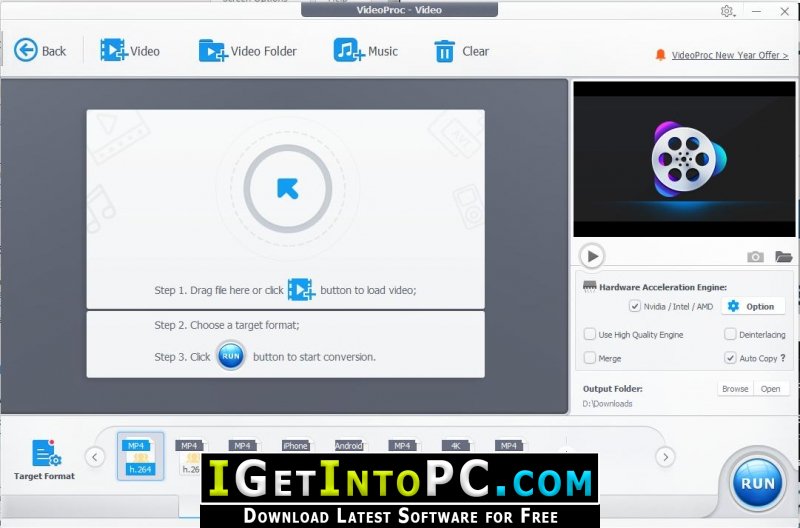
Task: Click the orange notification bell icon
Action: point(660,55)
